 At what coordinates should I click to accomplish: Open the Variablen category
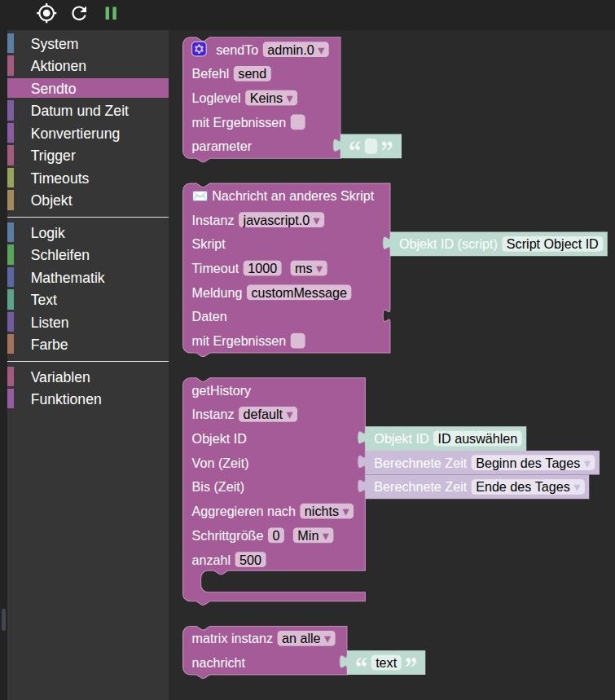tap(88, 376)
